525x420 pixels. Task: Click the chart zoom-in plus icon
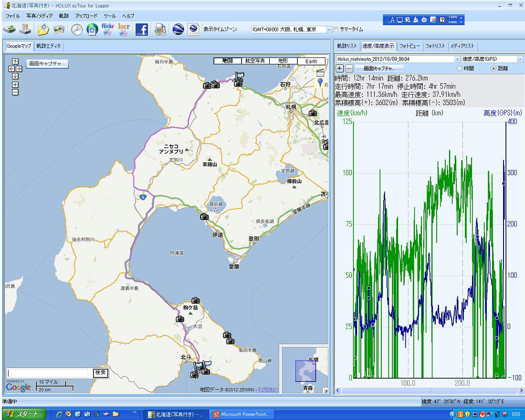point(340,68)
